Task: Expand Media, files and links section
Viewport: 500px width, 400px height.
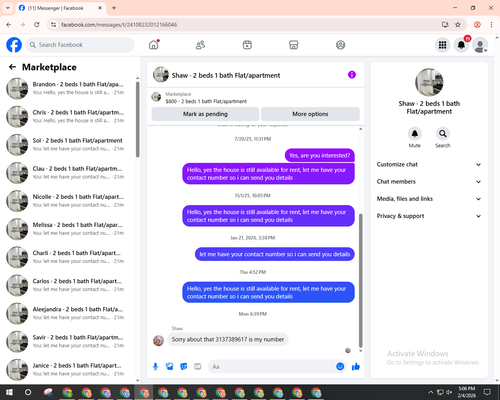Action: (x=429, y=199)
